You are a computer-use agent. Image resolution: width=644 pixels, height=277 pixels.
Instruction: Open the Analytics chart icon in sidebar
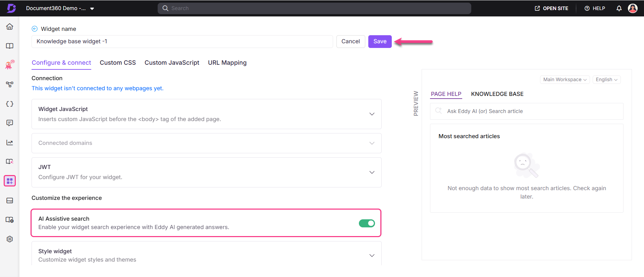[x=10, y=143]
